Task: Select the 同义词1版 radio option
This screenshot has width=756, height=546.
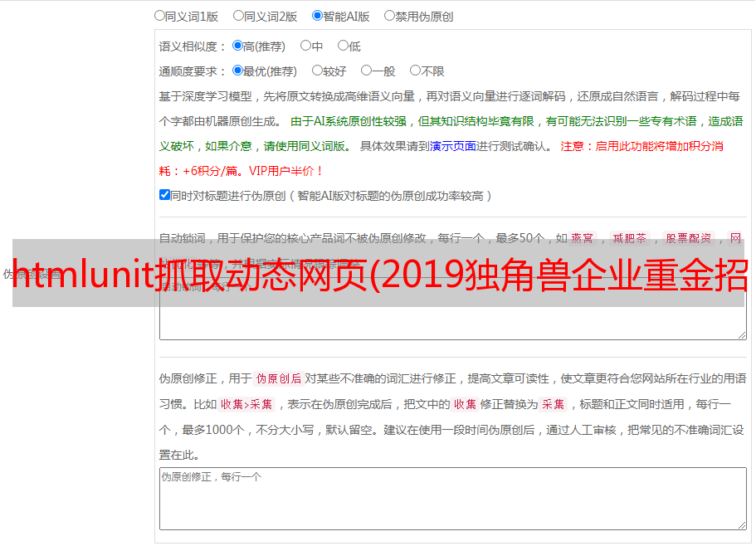Action: click(160, 15)
